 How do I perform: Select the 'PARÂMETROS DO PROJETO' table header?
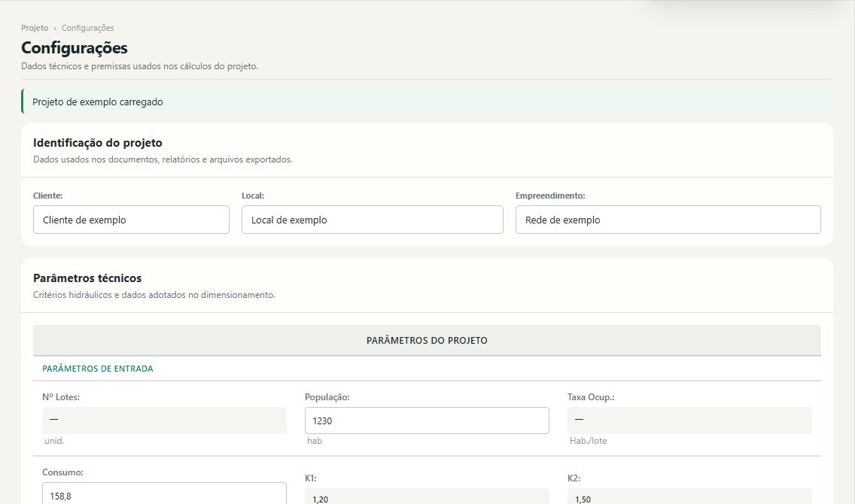[427, 341]
